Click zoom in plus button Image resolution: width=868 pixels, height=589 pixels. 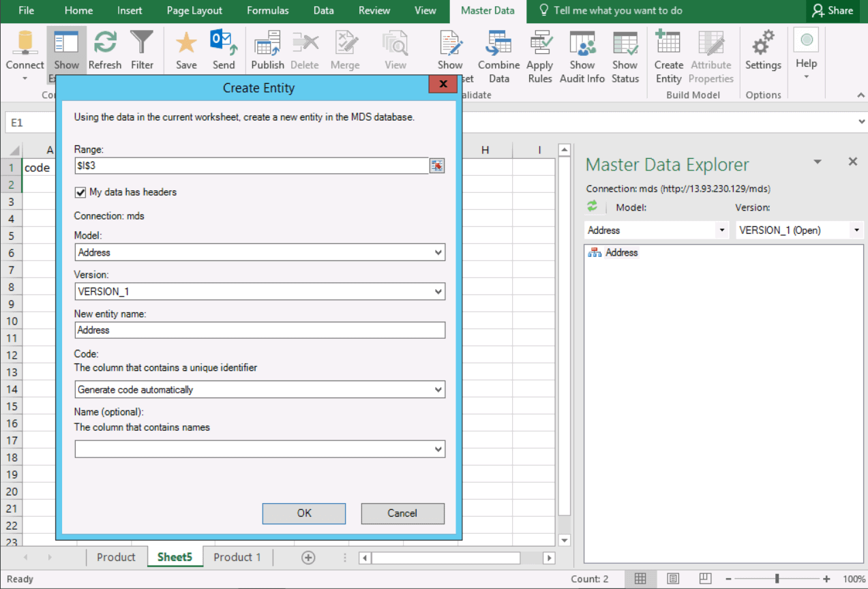pyautogui.click(x=826, y=579)
